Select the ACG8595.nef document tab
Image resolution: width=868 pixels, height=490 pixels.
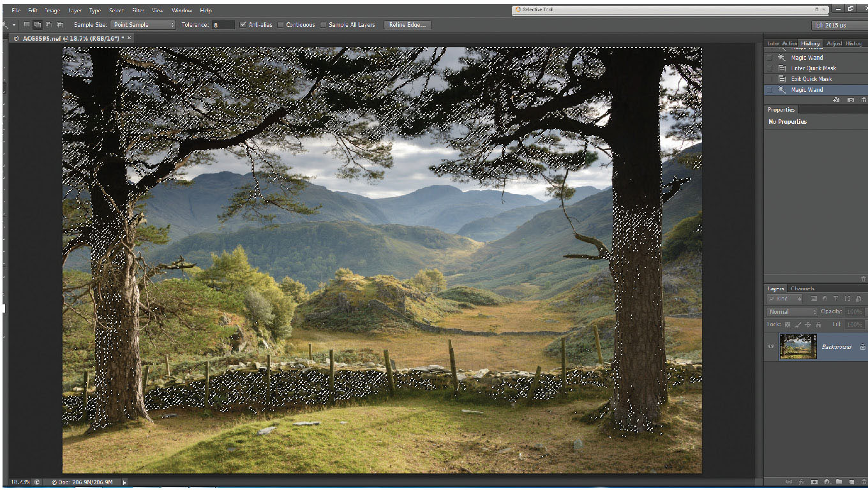pos(72,38)
